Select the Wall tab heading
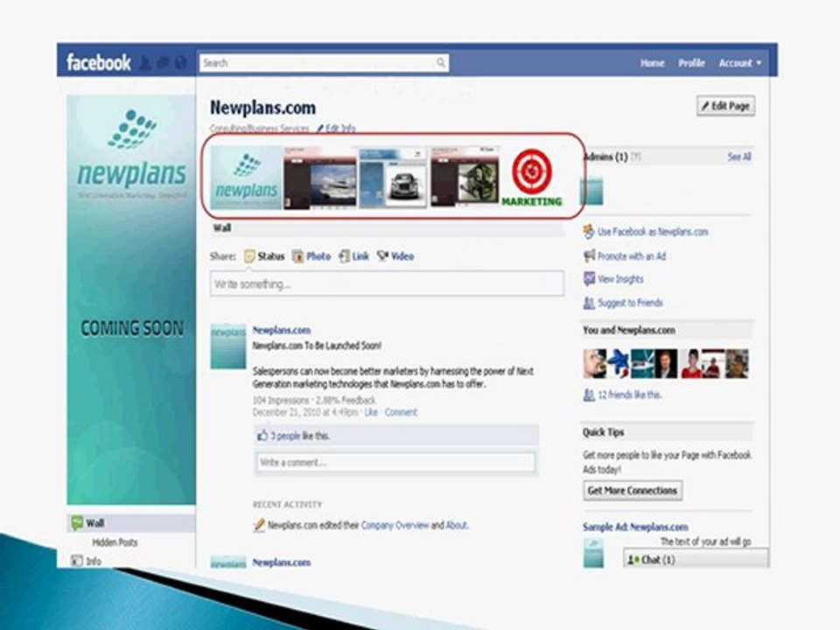The height and width of the screenshot is (630, 840). coord(222,227)
